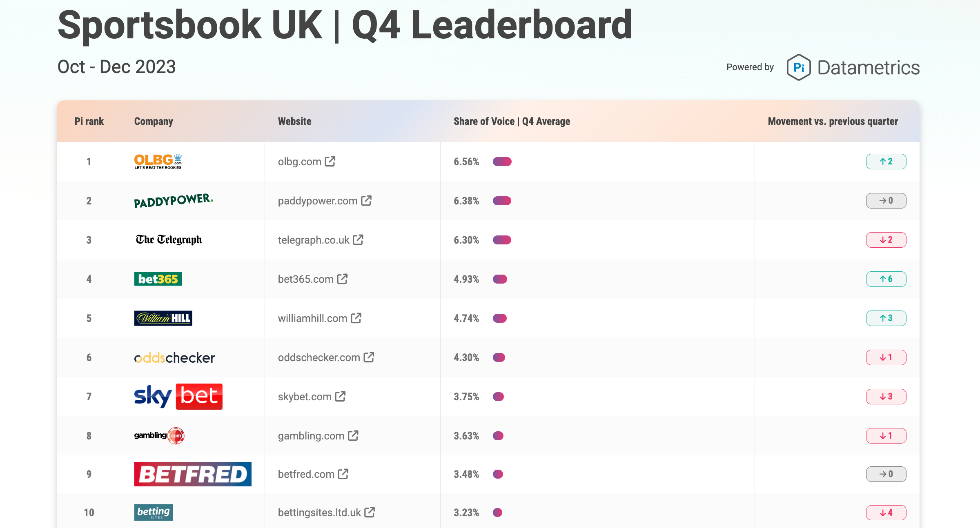
Task: Click the external link icon beside telegraph.co.uk
Action: coord(358,240)
